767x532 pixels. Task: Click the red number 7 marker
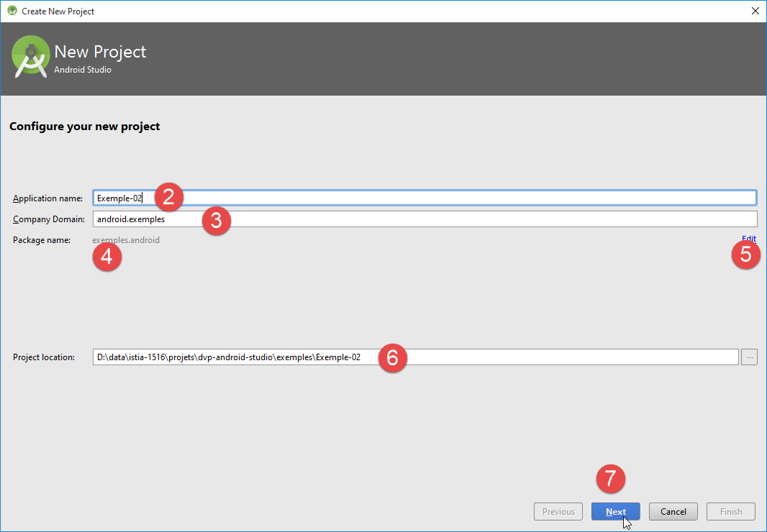pyautogui.click(x=611, y=480)
